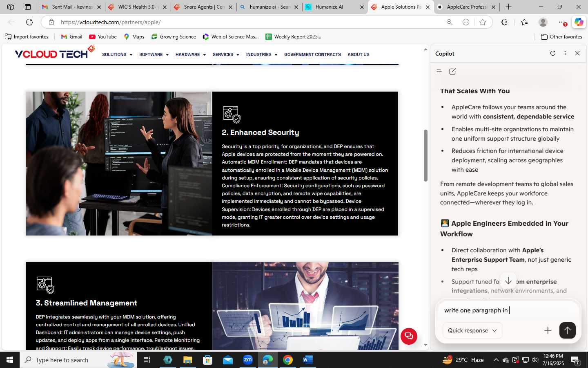The height and width of the screenshot is (368, 588).
Task: Start a new Copilot chat
Action: click(x=452, y=72)
